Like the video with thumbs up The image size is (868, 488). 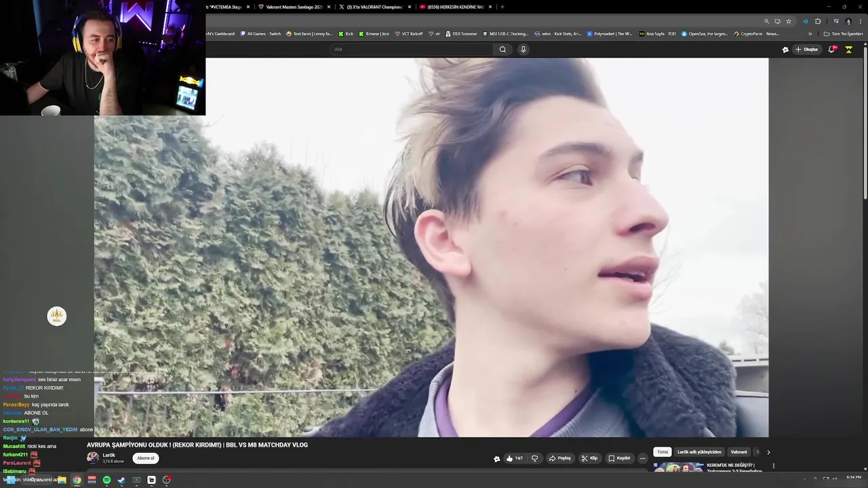515,458
